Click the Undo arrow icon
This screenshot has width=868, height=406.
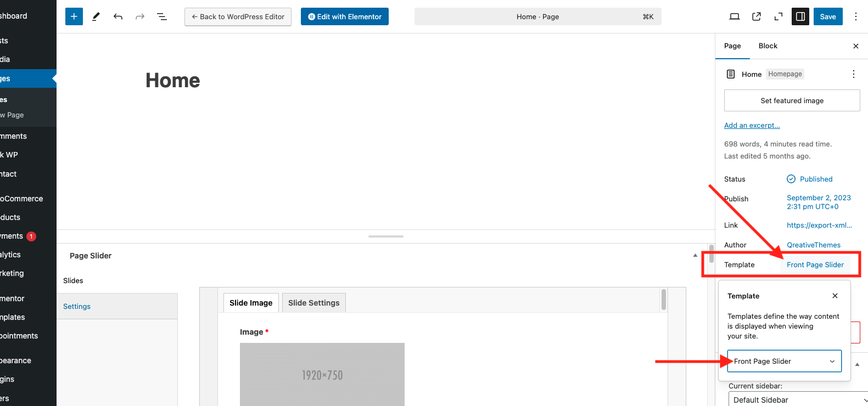click(x=118, y=16)
